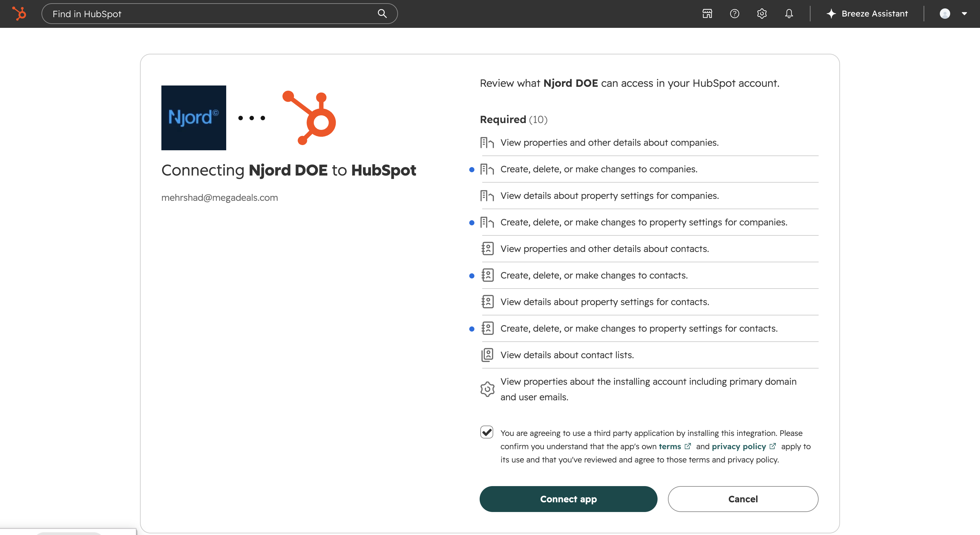Click the user avatar icon

pos(945,14)
